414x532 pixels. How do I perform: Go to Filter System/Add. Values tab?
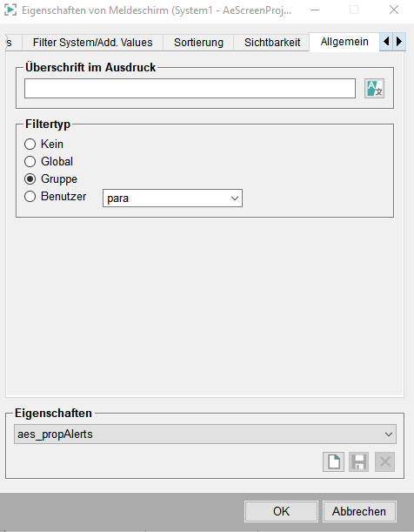pyautogui.click(x=92, y=43)
